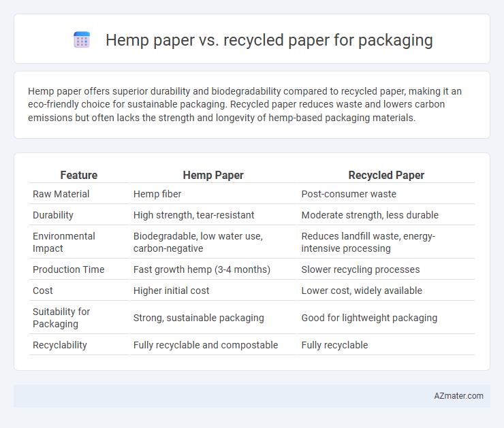
Task: Select the 'Raw Material' row label
Action: pos(61,194)
